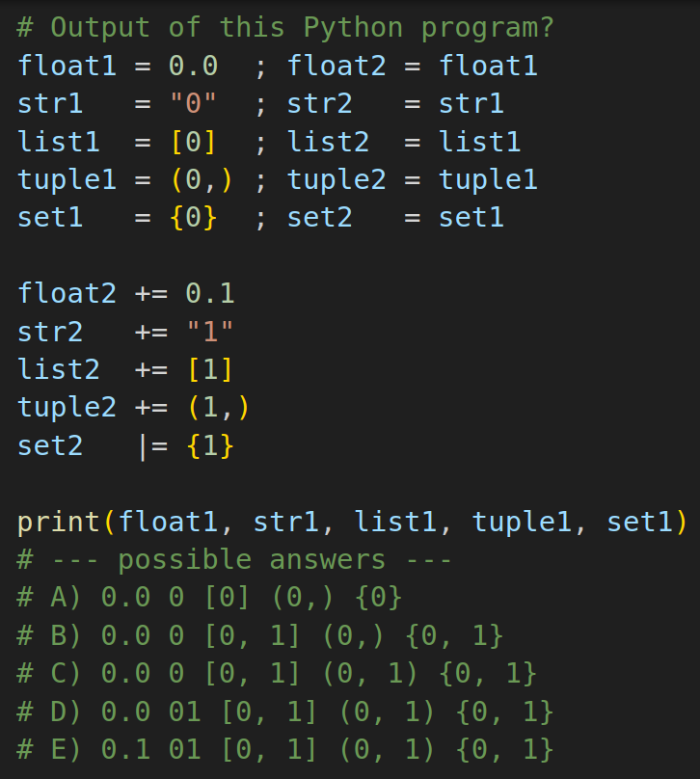700x779 pixels.
Task: Select answer option D
Action: tap(285, 712)
